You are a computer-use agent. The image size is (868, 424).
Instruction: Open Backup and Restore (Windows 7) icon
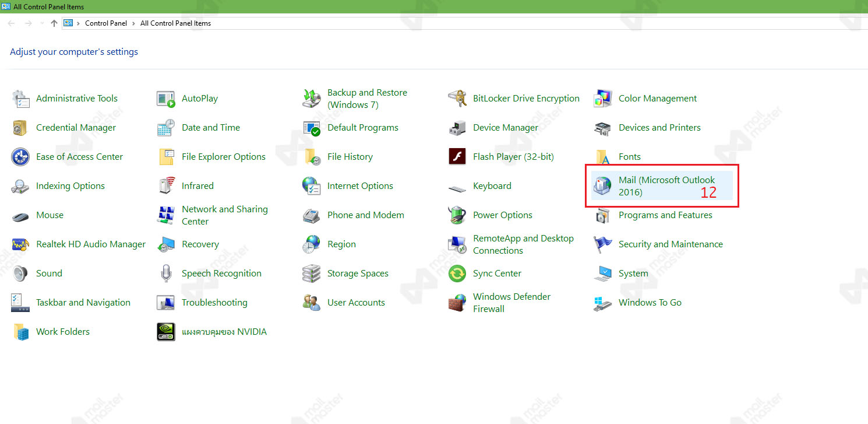pyautogui.click(x=312, y=99)
